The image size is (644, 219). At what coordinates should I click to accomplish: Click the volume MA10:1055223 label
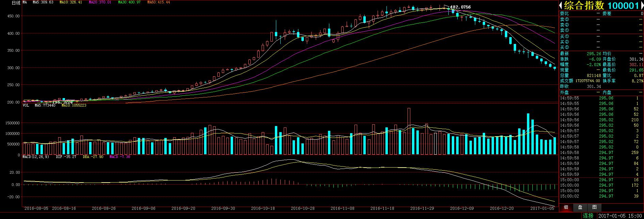coord(74,106)
